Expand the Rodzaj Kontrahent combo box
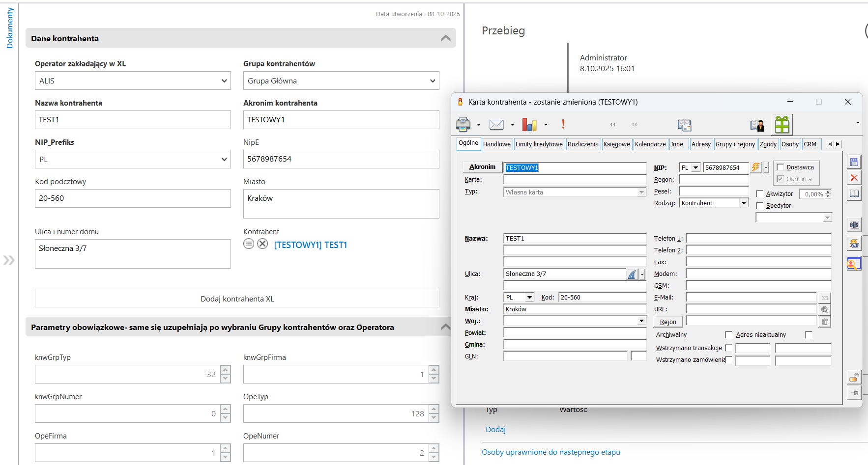This screenshot has height=465, width=868. [744, 203]
